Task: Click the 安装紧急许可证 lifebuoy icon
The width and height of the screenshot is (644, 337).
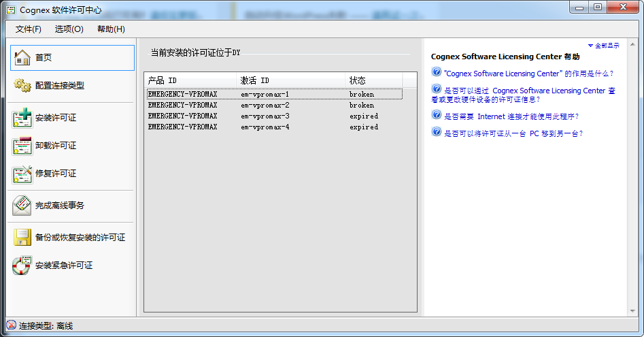Action: click(22, 266)
